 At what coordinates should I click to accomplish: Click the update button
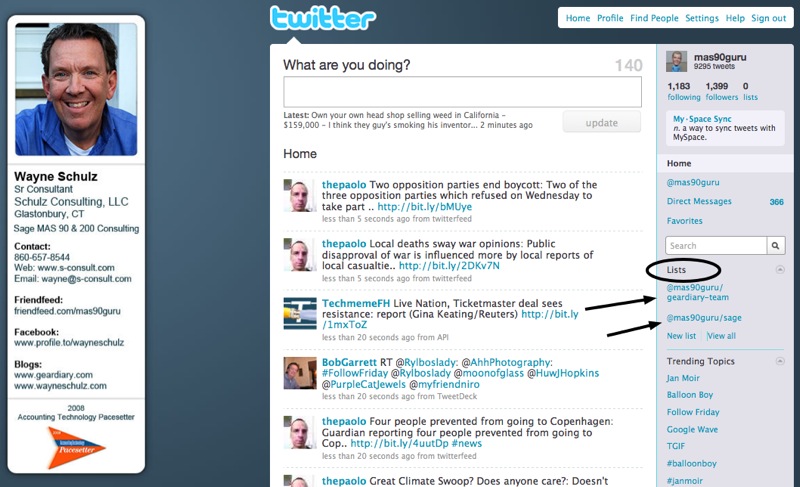click(602, 122)
